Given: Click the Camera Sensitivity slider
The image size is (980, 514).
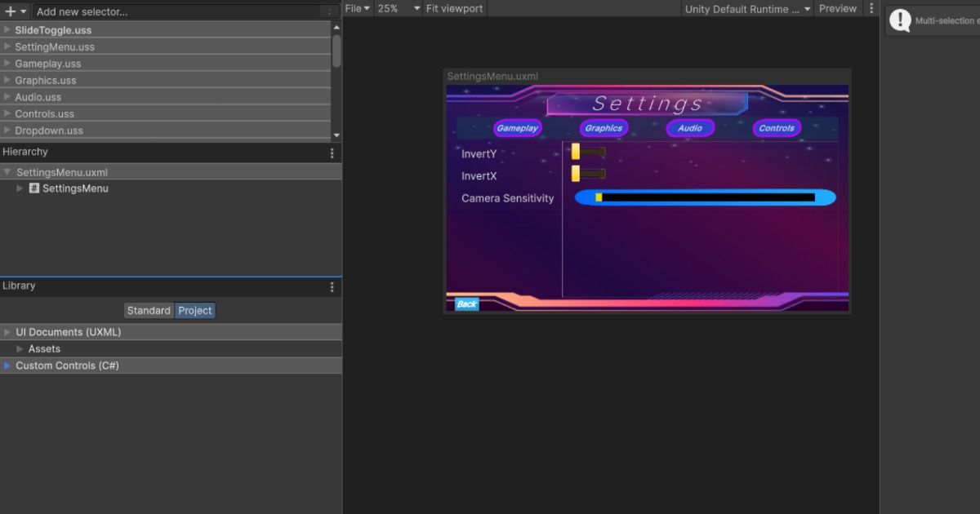Looking at the screenshot, I should 704,197.
